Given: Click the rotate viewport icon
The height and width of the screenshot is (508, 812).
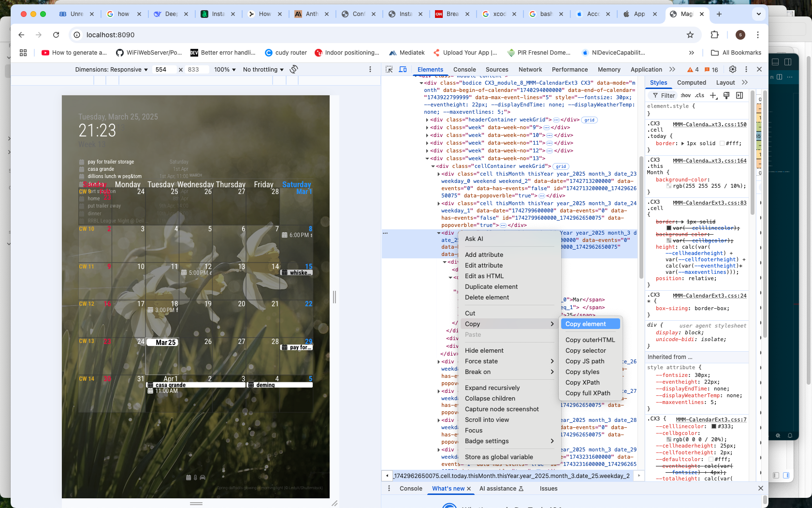Looking at the screenshot, I should (x=293, y=70).
